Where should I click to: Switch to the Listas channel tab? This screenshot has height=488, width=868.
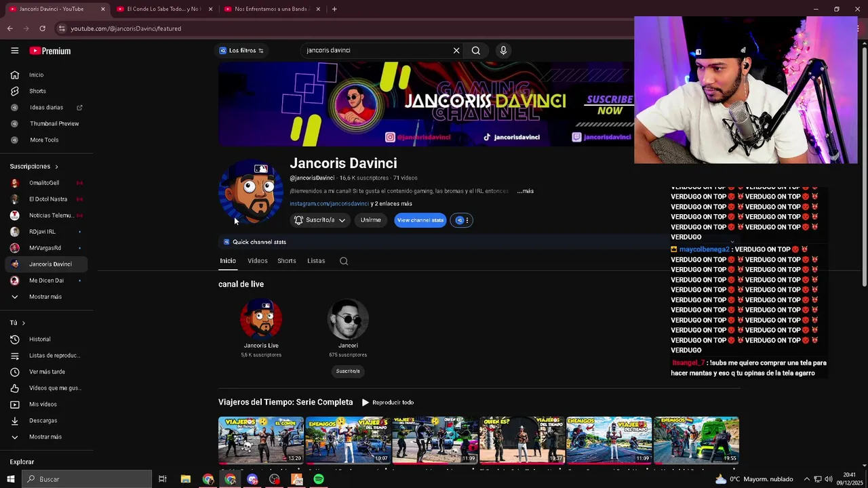pyautogui.click(x=316, y=261)
